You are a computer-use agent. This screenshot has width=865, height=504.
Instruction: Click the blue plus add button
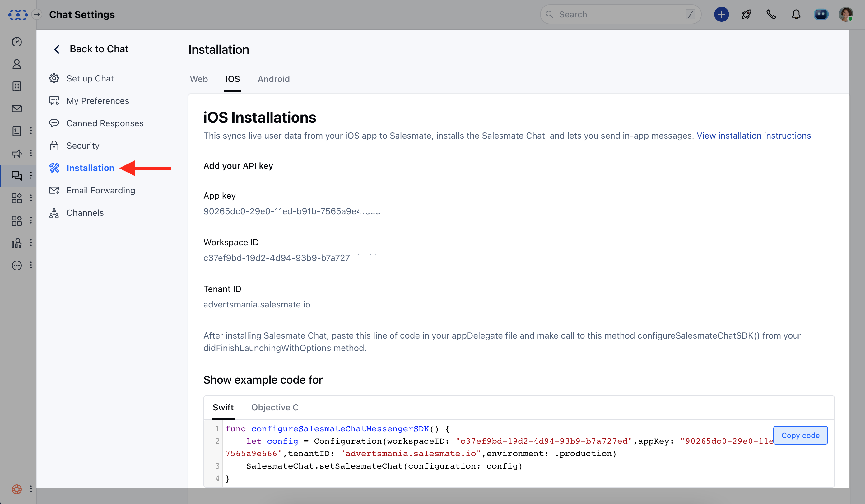click(x=721, y=14)
